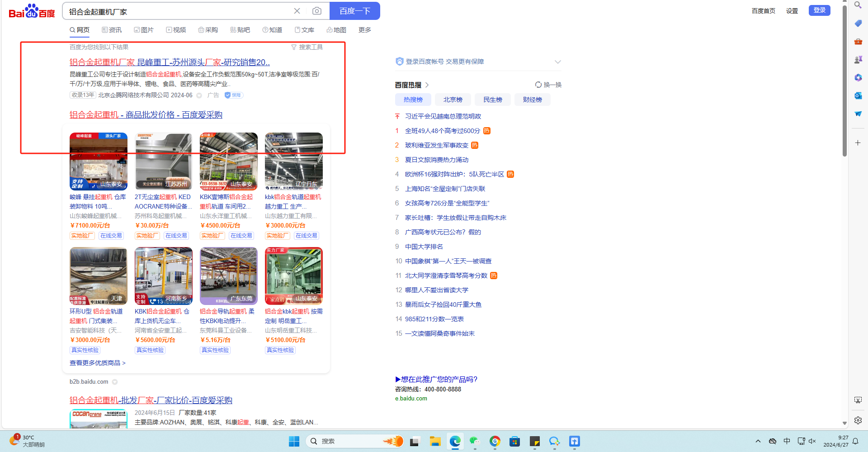Open the Baidu logo homepage
The image size is (868, 452).
(x=32, y=11)
